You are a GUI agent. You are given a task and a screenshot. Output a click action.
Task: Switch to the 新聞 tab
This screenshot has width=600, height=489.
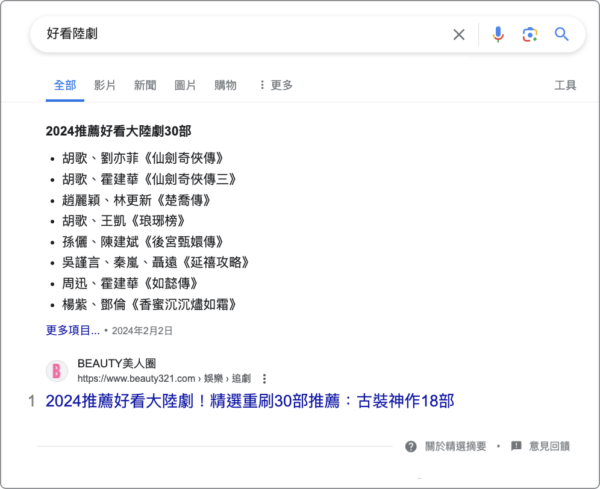(145, 85)
